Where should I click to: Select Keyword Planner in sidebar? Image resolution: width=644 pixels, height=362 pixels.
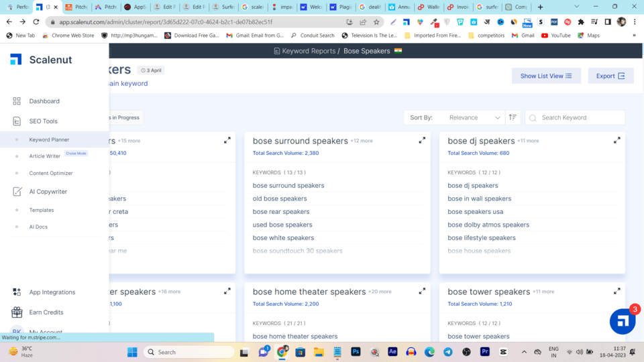tap(49, 139)
